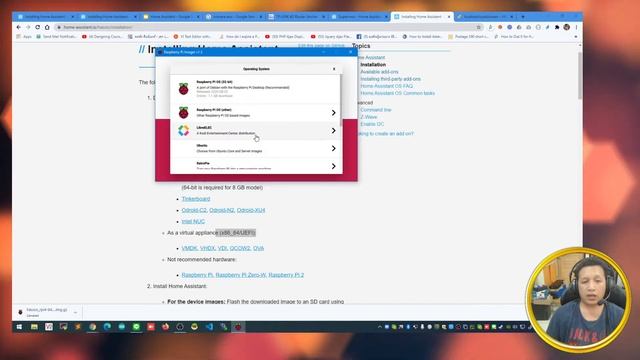Close the Operating System popup
Viewport: 640px width, 360px height.
click(x=334, y=69)
